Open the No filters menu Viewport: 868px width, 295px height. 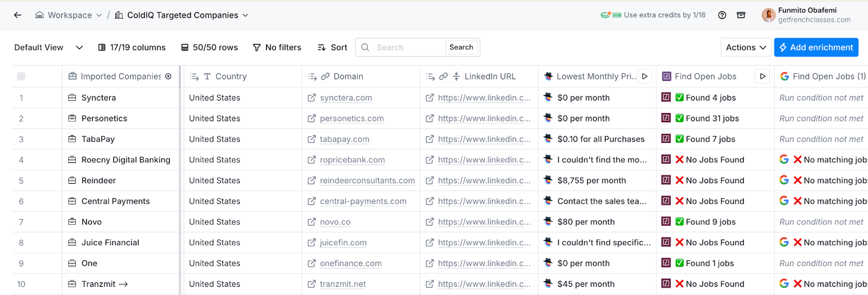277,48
